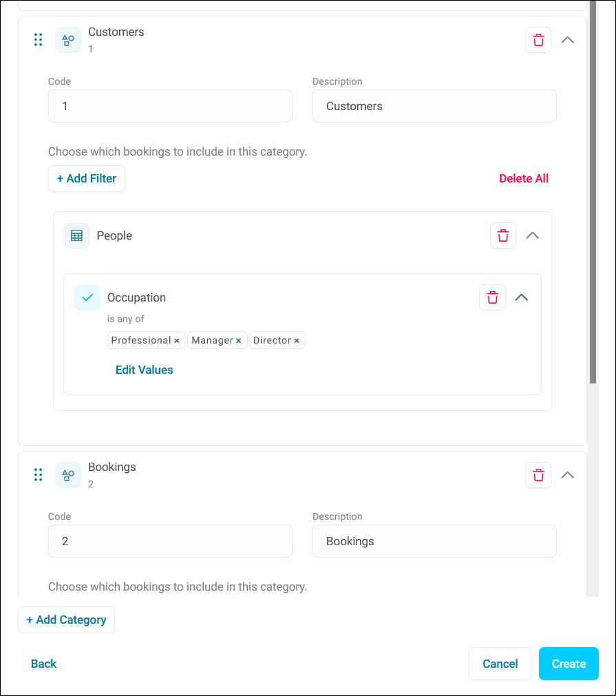Screen dimensions: 616x696
Task: Delete the Bookings category trash icon
Action: click(x=538, y=475)
